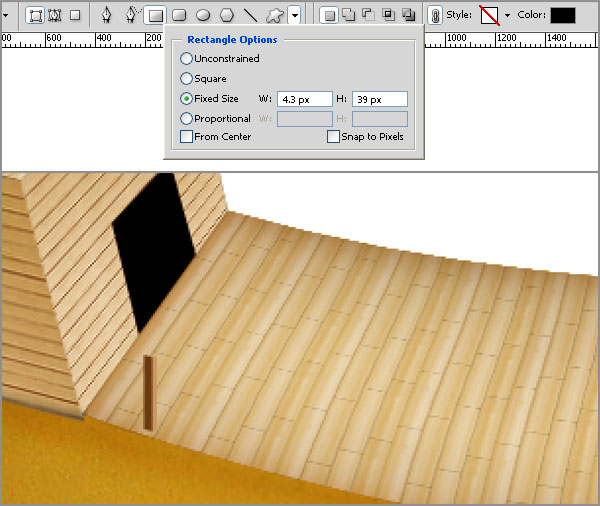Click the Fixed Size width field
This screenshot has height=506, width=600.
pyautogui.click(x=304, y=99)
